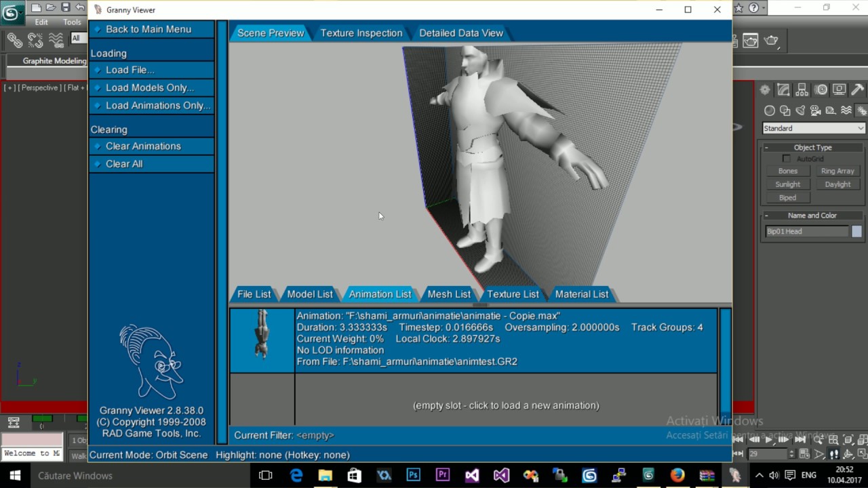Click Clear Animations button

coord(152,146)
